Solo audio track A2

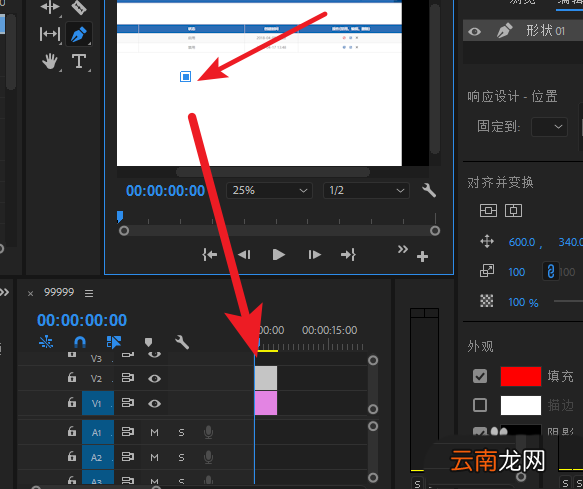click(x=181, y=457)
